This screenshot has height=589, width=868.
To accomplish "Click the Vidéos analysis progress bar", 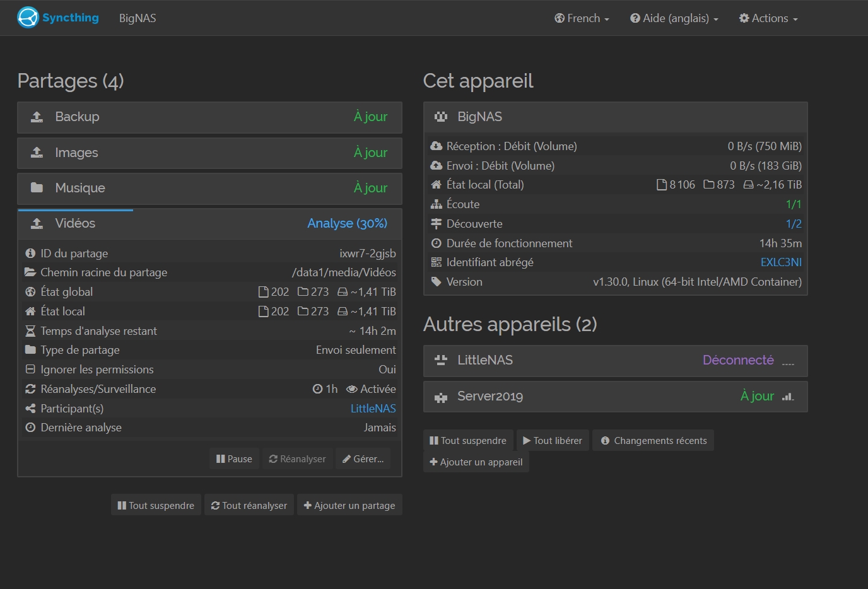I will pos(76,210).
